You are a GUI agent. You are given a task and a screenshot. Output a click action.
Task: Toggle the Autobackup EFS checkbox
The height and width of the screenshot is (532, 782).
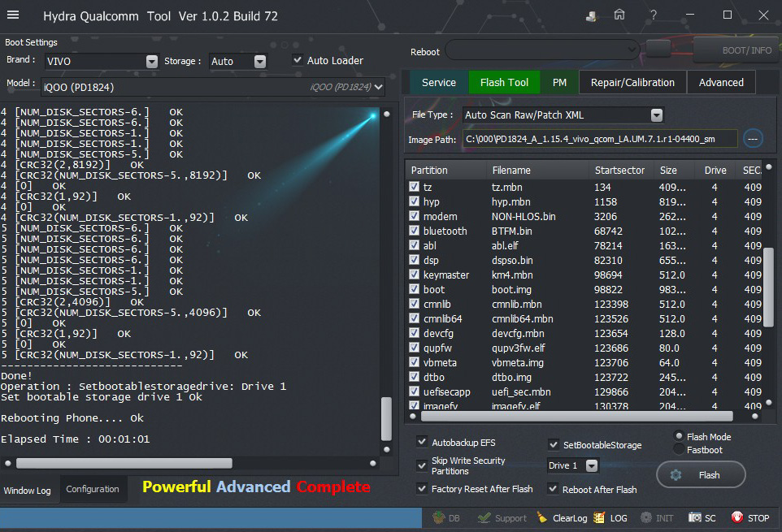click(x=422, y=441)
